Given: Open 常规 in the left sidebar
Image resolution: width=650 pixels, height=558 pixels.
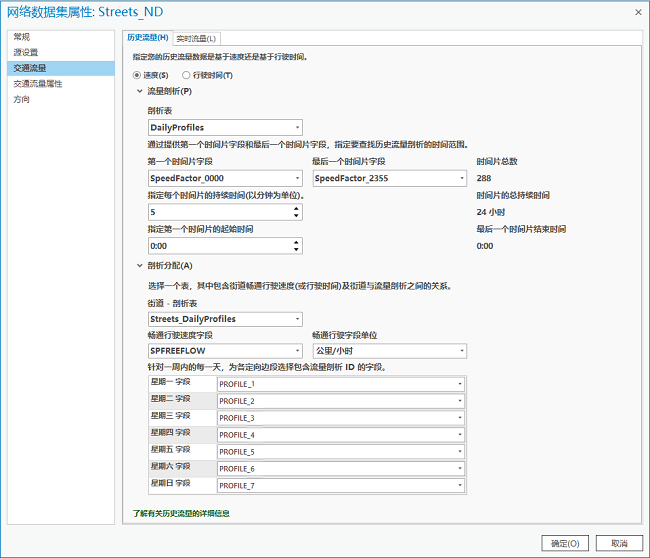Looking at the screenshot, I should pyautogui.click(x=22, y=37).
